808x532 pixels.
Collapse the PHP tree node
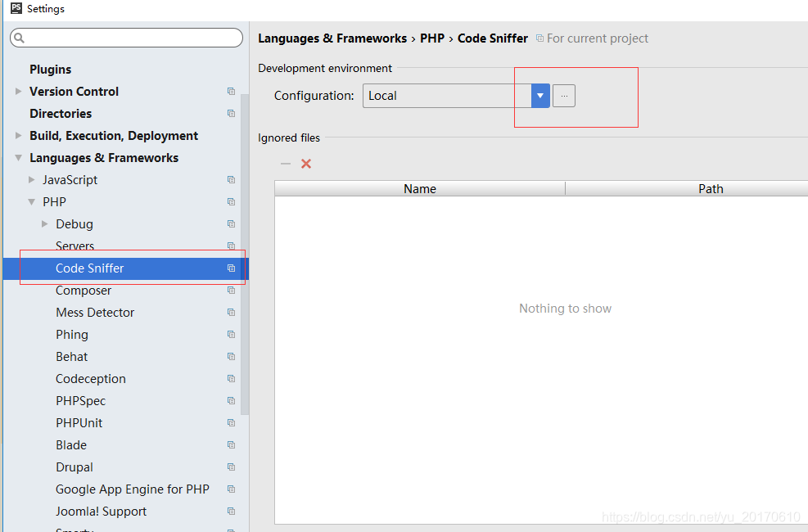(x=32, y=201)
